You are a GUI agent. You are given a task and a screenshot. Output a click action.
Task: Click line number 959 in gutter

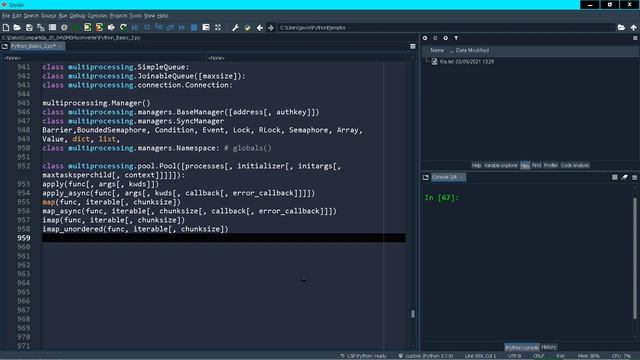point(23,238)
